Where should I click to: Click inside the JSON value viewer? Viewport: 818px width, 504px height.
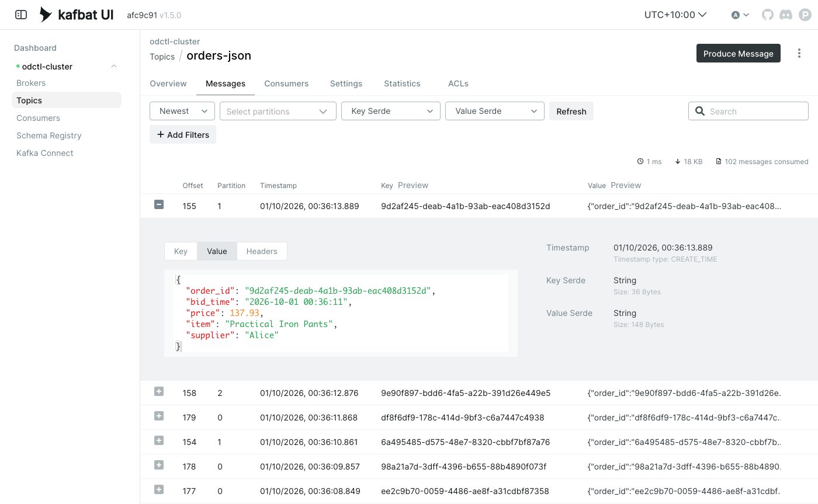coord(341,313)
